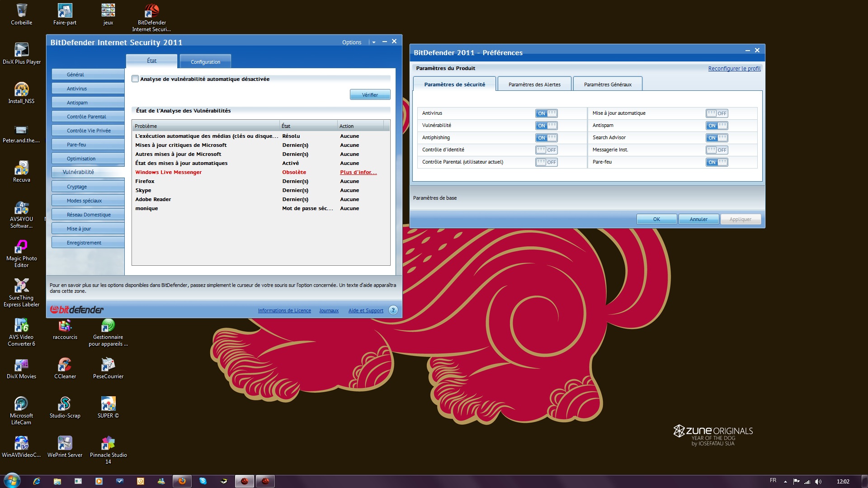Launch DivX Movies desktop icon

[x=21, y=368]
